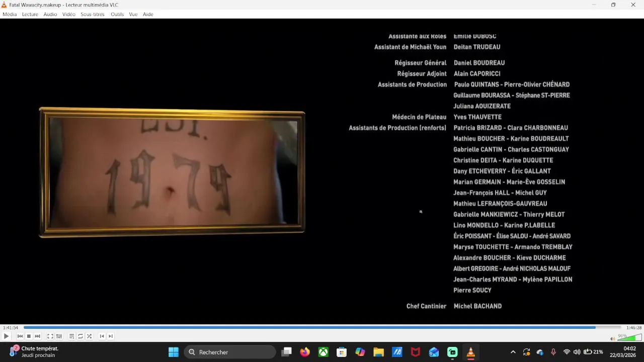Click the VLC Play button
This screenshot has height=362, width=644.
click(x=6, y=336)
